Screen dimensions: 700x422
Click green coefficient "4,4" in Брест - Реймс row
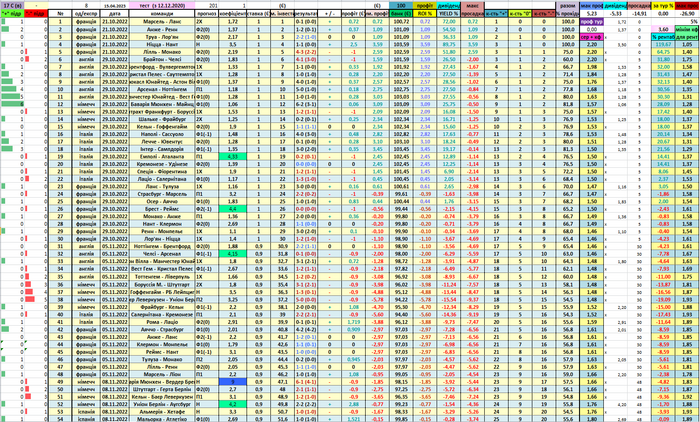233,209
